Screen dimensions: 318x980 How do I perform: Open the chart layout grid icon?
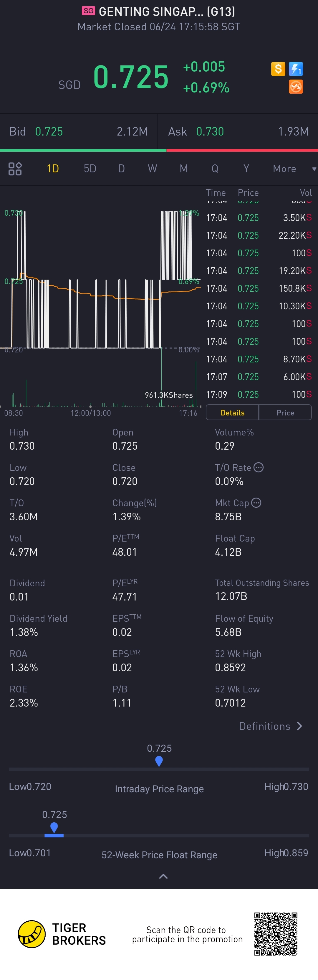tap(15, 169)
